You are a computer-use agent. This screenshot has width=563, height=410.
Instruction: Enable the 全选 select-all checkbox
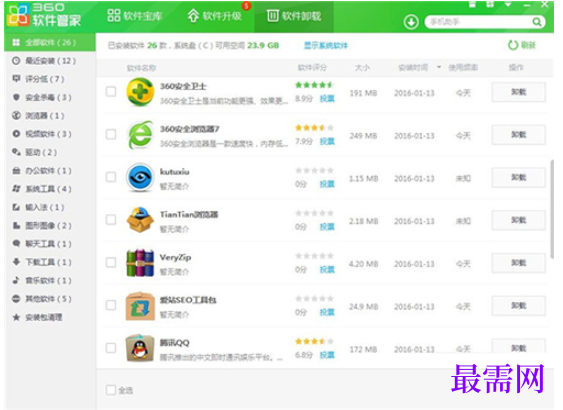111,390
